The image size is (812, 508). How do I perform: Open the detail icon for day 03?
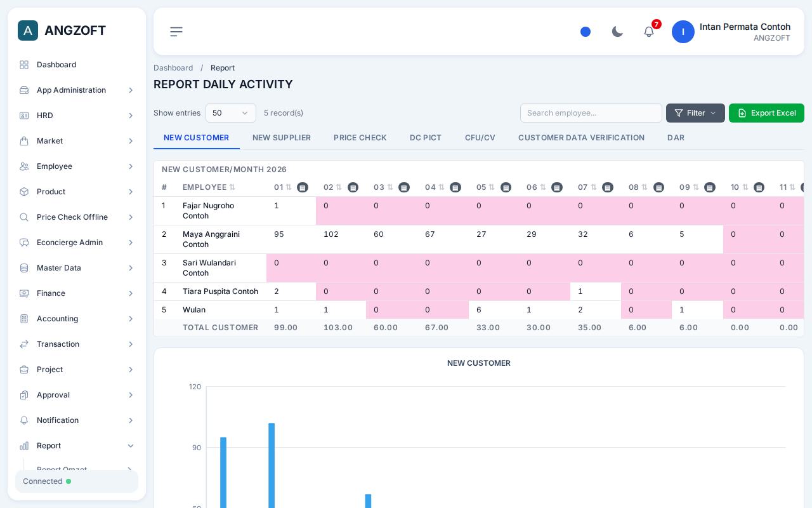coord(404,187)
